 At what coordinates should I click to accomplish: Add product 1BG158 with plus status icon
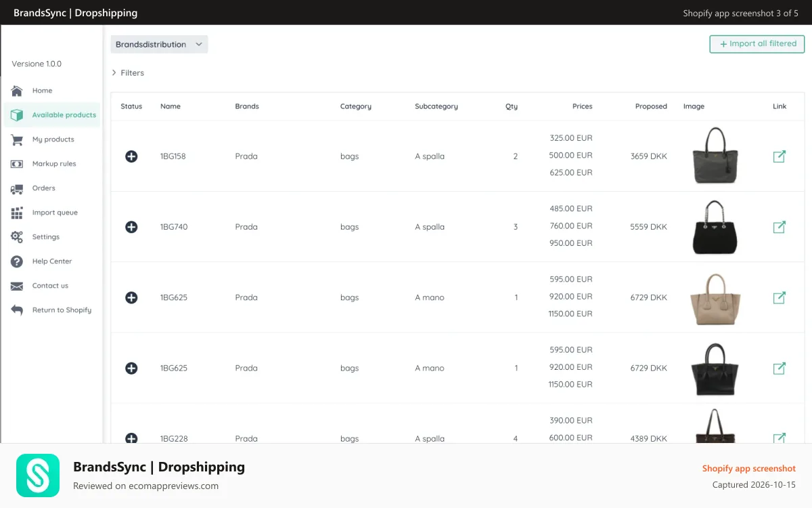[x=131, y=156]
